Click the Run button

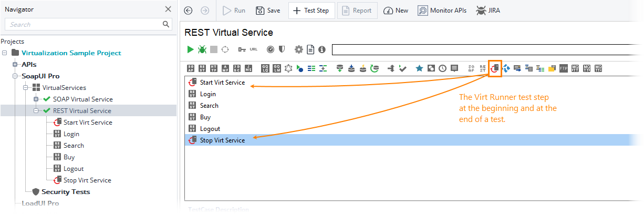click(234, 11)
